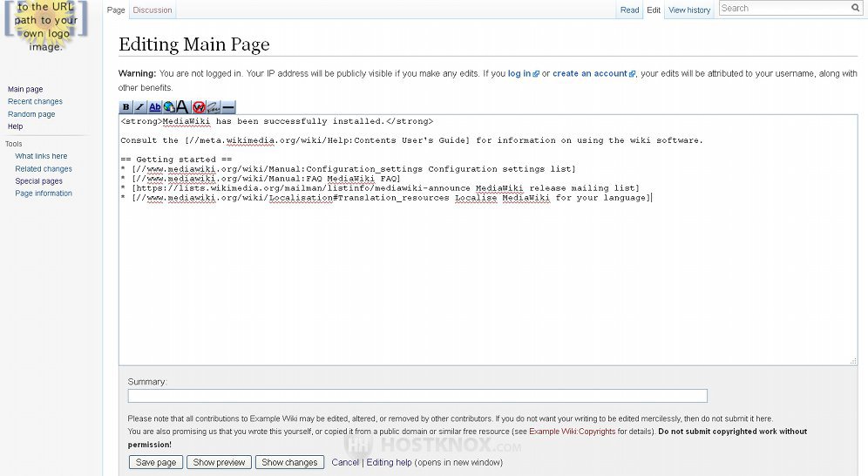Image resolution: width=868 pixels, height=476 pixels.
Task: Open Recent changes in sidebar
Action: [x=35, y=101]
